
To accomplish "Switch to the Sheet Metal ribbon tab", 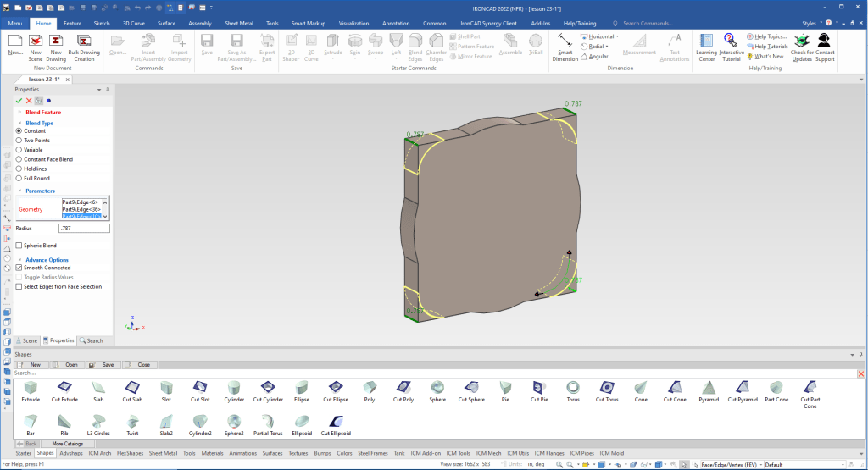I will (x=240, y=24).
